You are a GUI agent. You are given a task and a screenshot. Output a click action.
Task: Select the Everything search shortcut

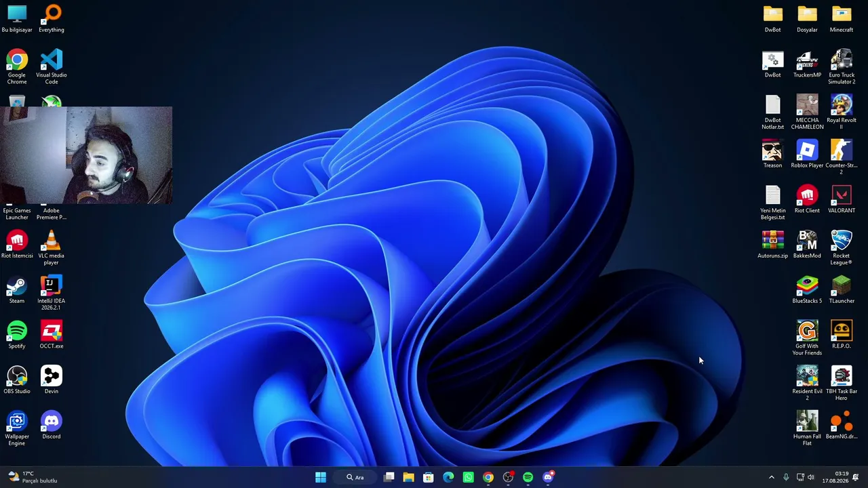(52, 19)
